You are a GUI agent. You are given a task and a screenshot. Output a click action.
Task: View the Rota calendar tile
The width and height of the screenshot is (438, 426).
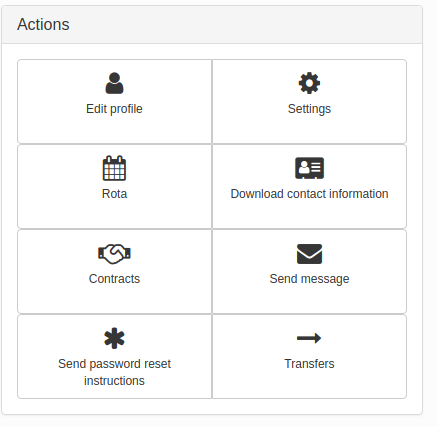[x=114, y=186]
